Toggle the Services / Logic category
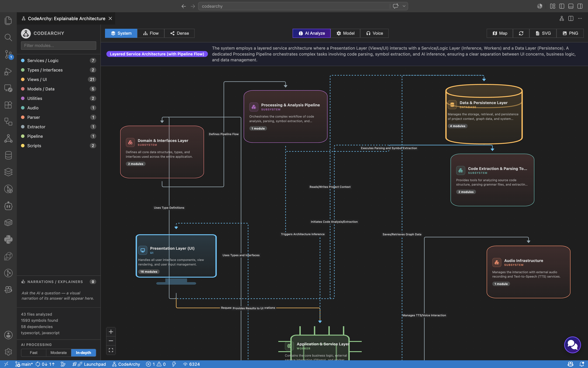Screen dimensions: 588x368 pos(58,61)
